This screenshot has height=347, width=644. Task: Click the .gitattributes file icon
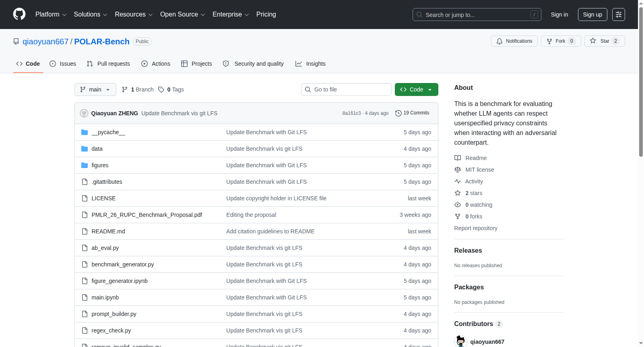85,182
